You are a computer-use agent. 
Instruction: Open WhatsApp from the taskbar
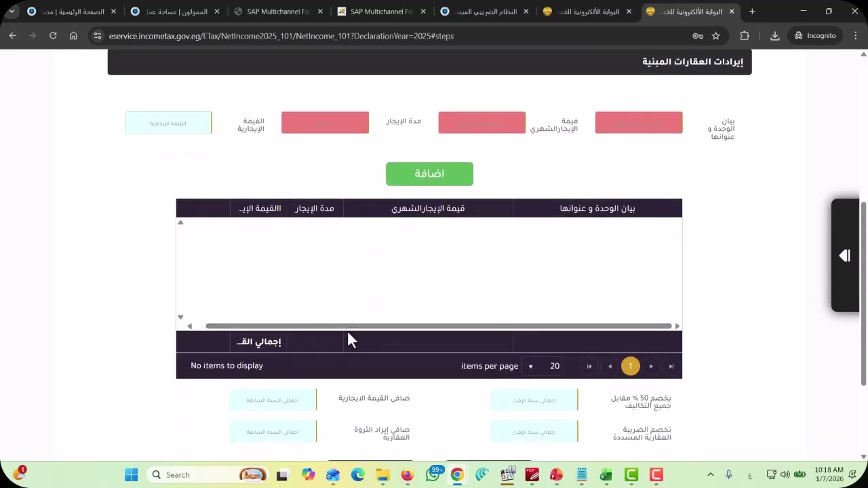(x=433, y=474)
